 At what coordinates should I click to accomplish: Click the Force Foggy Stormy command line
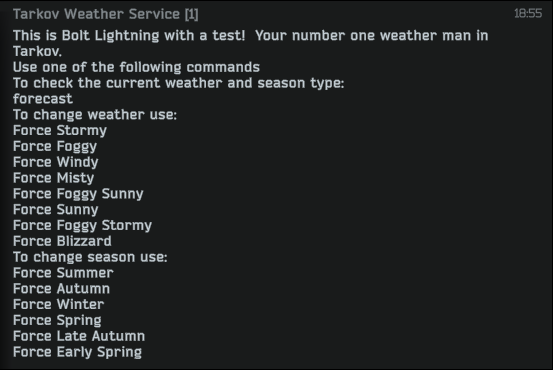click(x=83, y=225)
